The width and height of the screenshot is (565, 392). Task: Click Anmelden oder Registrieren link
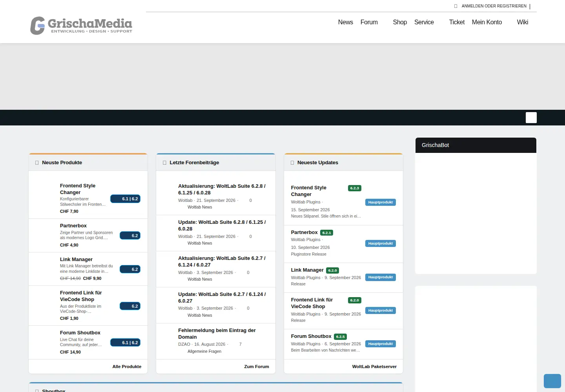click(x=494, y=6)
